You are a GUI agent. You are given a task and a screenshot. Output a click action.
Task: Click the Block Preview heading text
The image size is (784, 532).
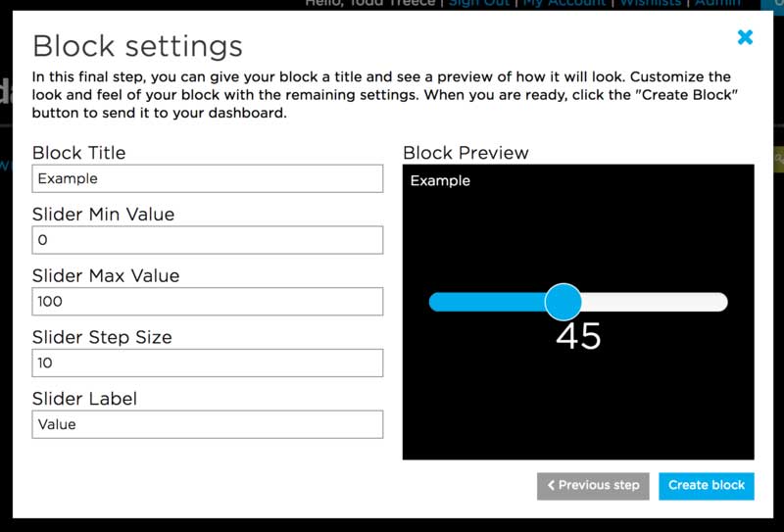tap(465, 153)
